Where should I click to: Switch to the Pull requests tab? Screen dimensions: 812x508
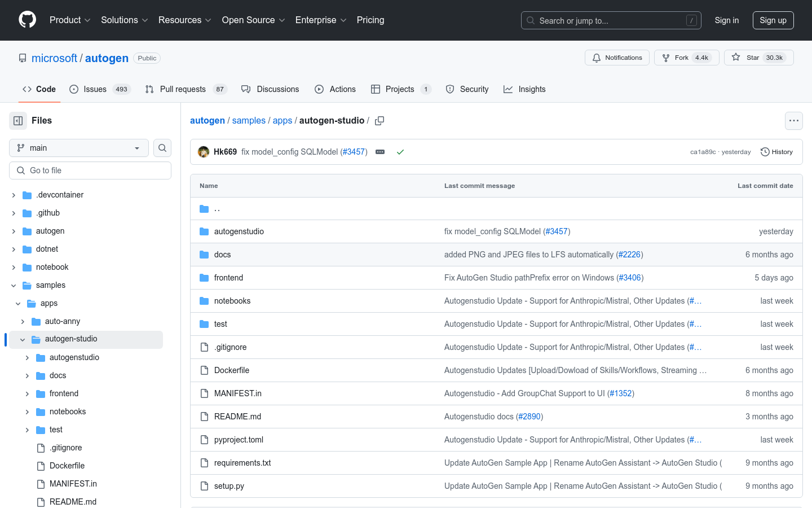(186, 89)
